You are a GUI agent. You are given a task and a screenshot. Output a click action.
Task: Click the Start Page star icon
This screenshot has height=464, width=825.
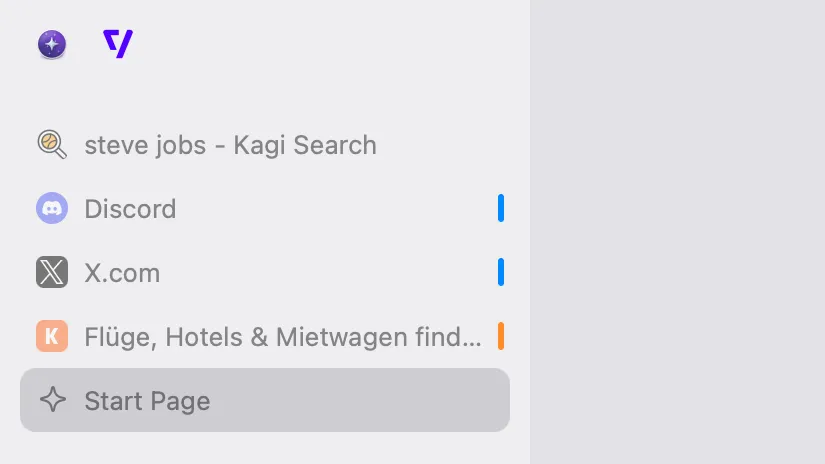pyautogui.click(x=53, y=399)
